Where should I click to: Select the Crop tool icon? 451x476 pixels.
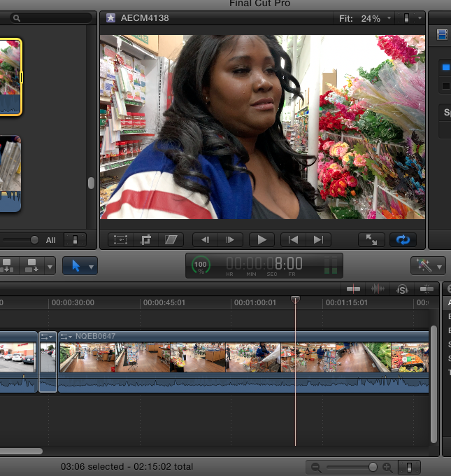(146, 240)
